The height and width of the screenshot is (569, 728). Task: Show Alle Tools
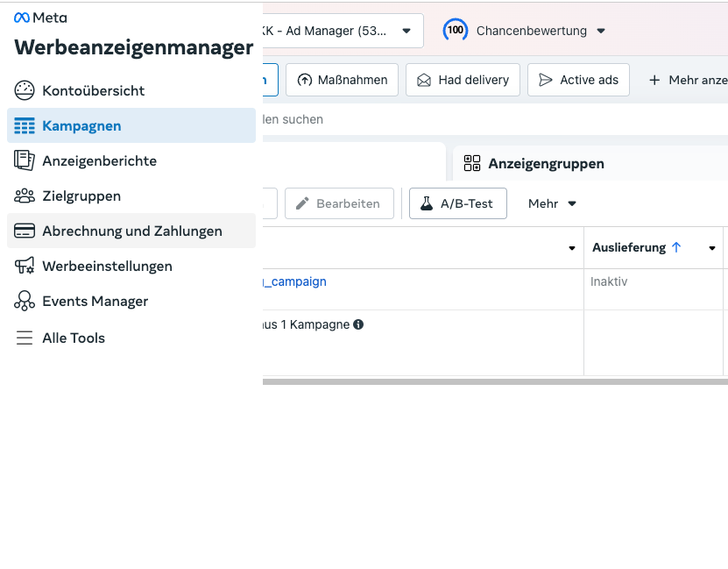click(131, 338)
